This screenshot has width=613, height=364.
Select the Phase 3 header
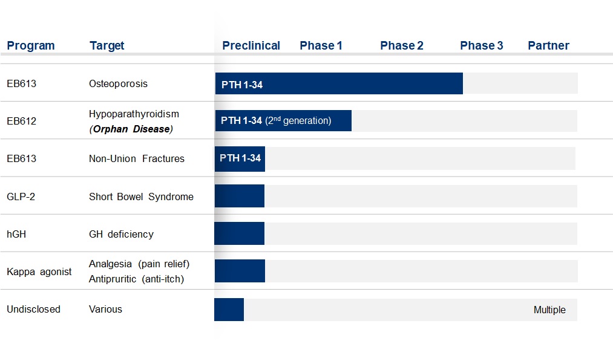(481, 46)
